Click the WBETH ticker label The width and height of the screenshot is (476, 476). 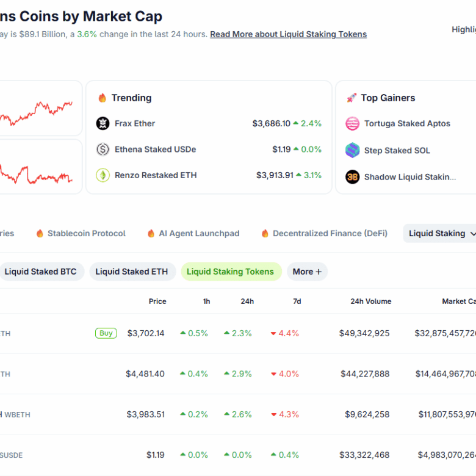17,415
